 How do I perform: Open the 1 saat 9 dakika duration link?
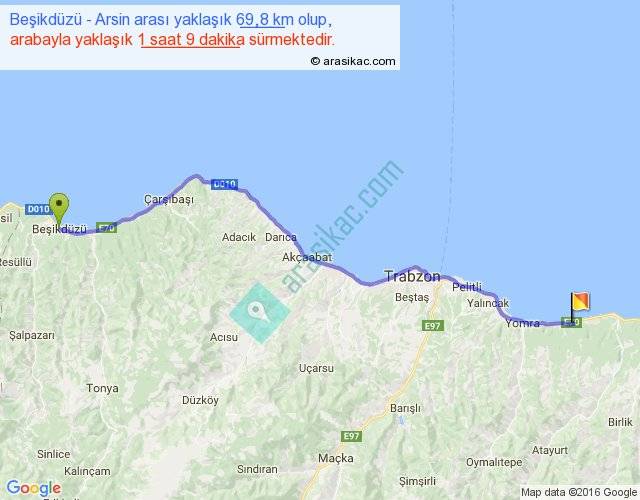[191, 40]
